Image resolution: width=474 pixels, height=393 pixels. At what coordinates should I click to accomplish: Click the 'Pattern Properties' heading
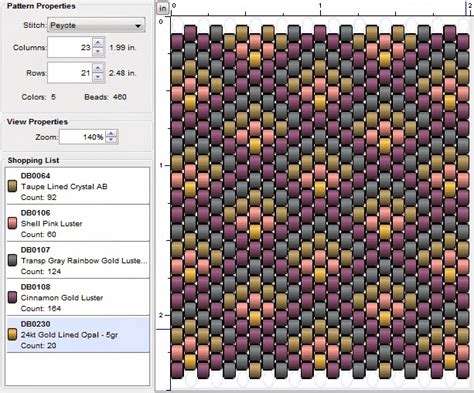(x=41, y=6)
